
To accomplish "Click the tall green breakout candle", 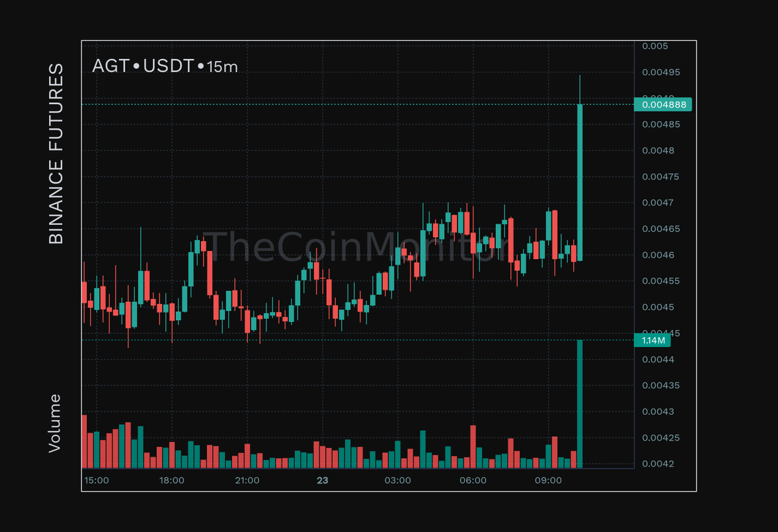I will tap(580, 182).
